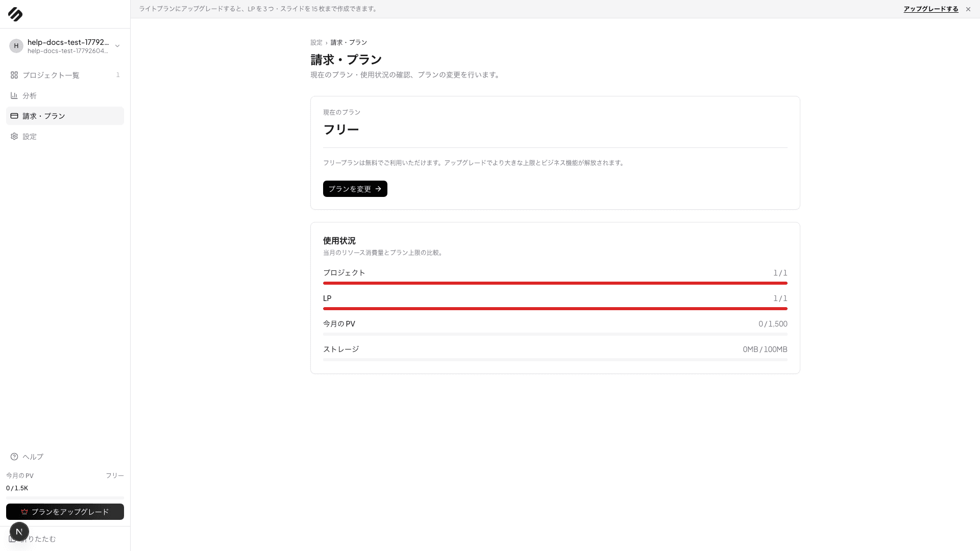This screenshot has height=551, width=980.
Task: Click the 請求・プラン card icon
Action: tap(14, 116)
